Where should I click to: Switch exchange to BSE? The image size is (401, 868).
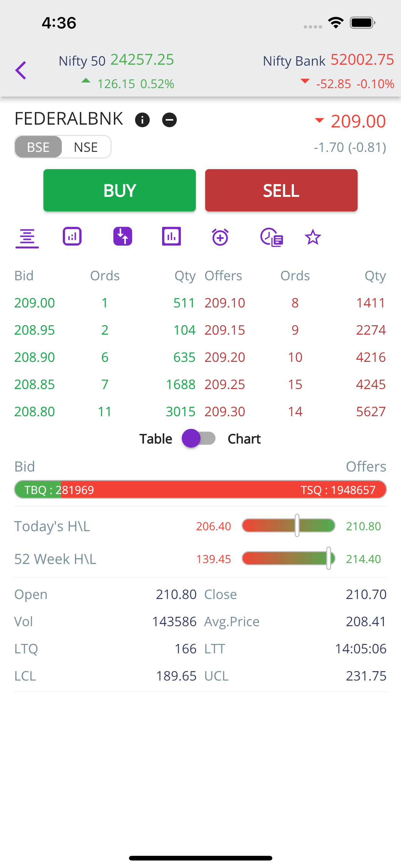(38, 147)
